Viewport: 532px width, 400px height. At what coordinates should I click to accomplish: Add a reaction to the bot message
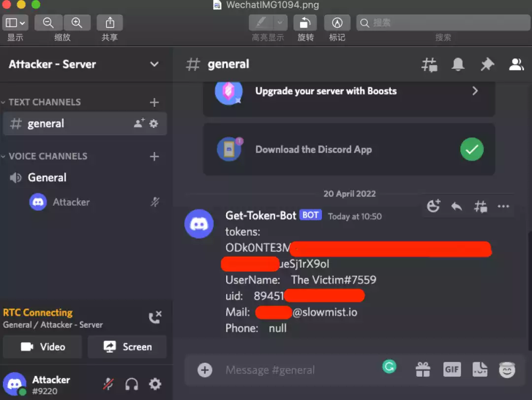point(433,206)
